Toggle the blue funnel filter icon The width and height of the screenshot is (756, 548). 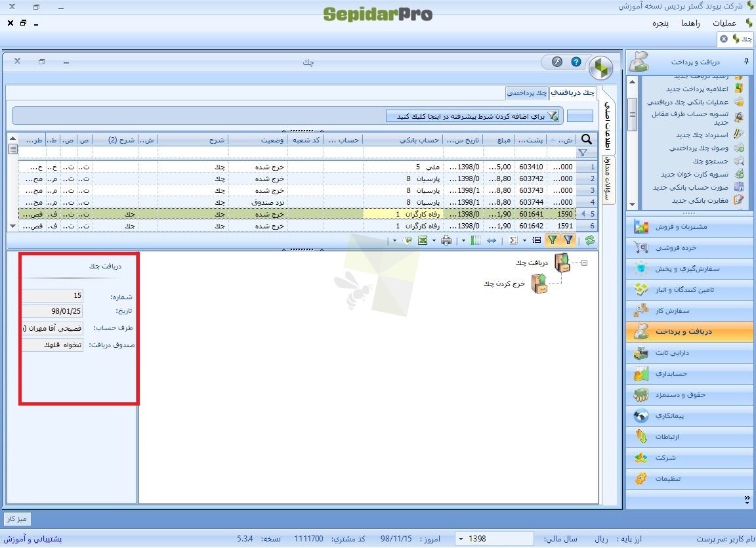568,240
